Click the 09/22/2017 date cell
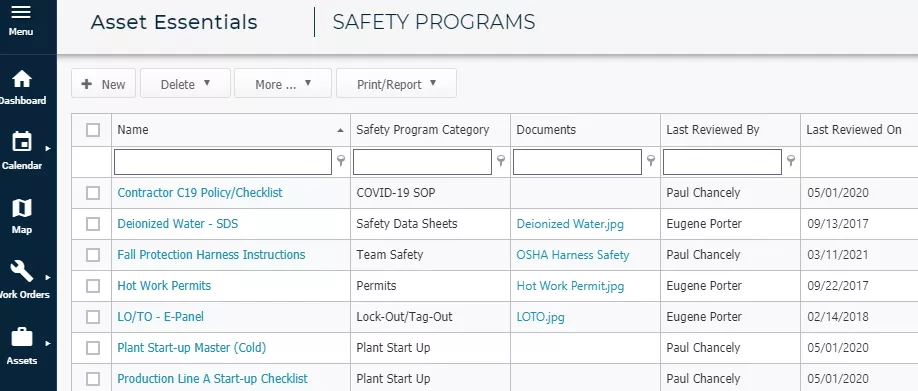Viewport: 918px width, 391px height. tap(837, 286)
